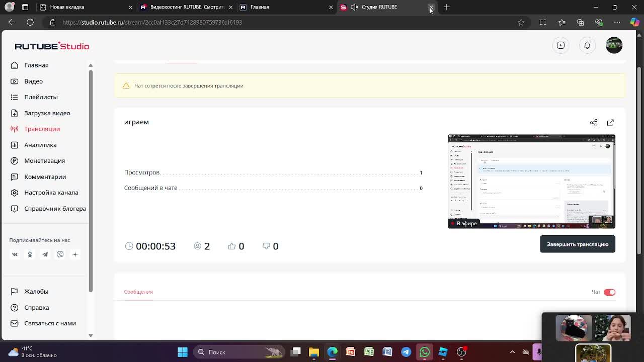
Task: Open browser Collections icon
Action: point(580,22)
